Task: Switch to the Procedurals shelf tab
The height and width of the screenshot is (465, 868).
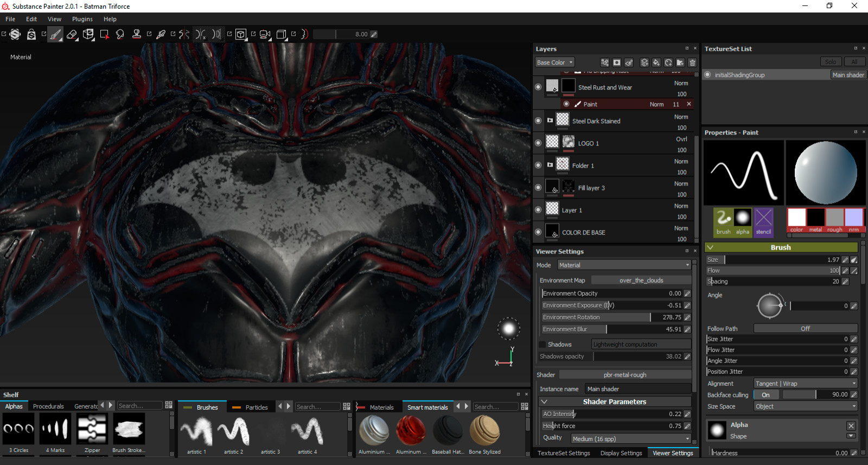Action: [x=48, y=406]
